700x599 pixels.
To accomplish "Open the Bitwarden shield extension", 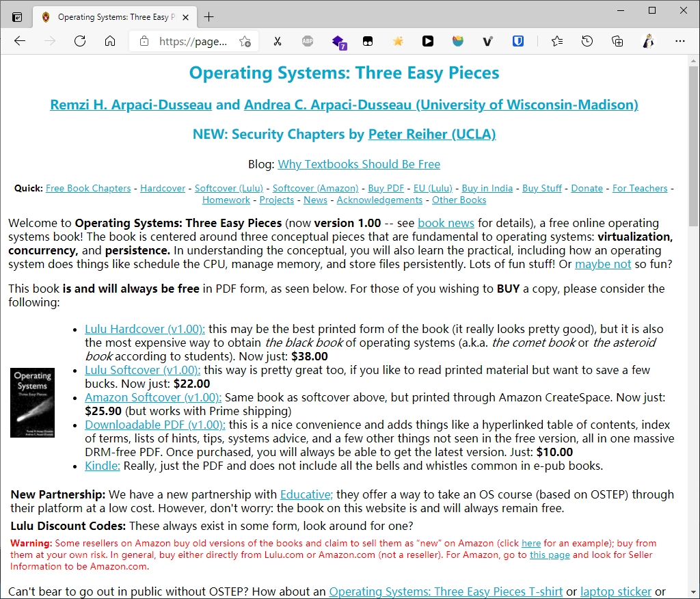I will click(x=518, y=42).
